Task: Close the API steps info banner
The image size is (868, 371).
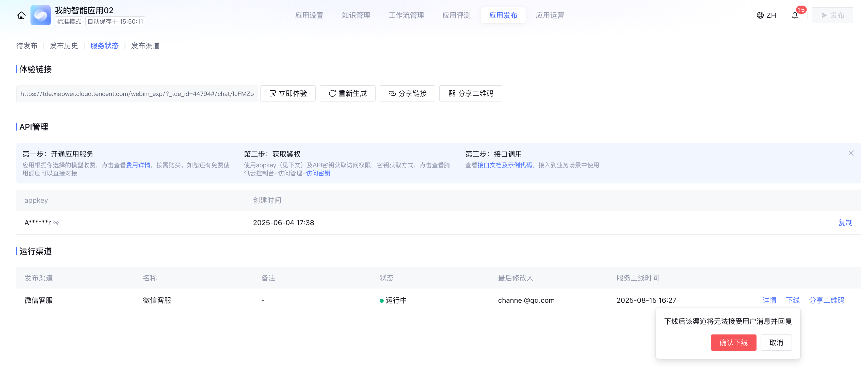Action: (851, 153)
